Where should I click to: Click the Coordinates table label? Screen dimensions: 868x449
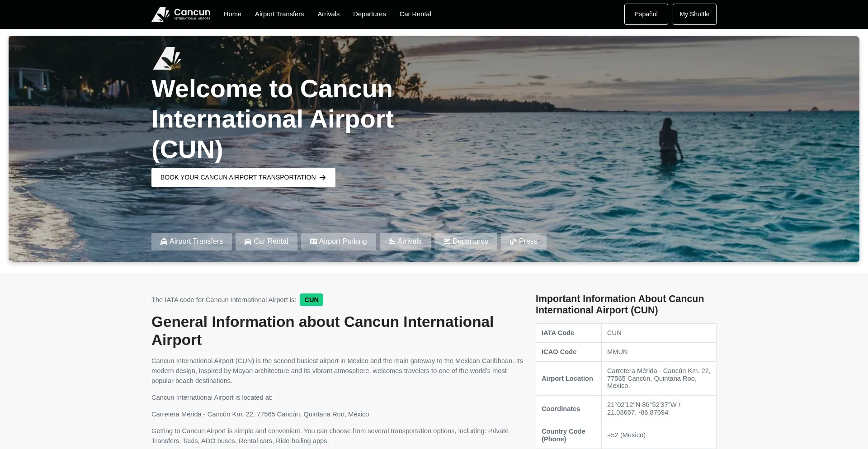click(561, 409)
